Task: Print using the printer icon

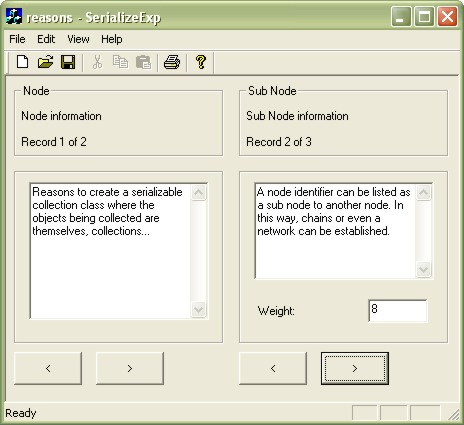Action: click(172, 62)
